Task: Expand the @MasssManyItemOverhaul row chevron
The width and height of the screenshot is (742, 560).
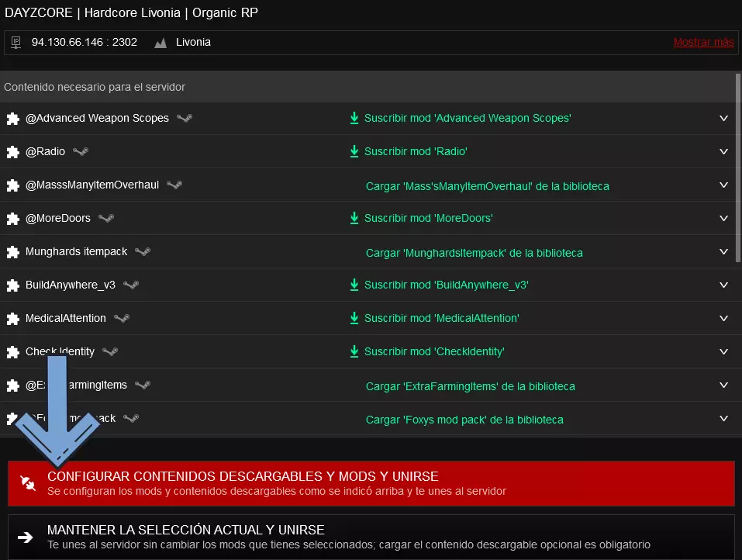Action: 723,185
